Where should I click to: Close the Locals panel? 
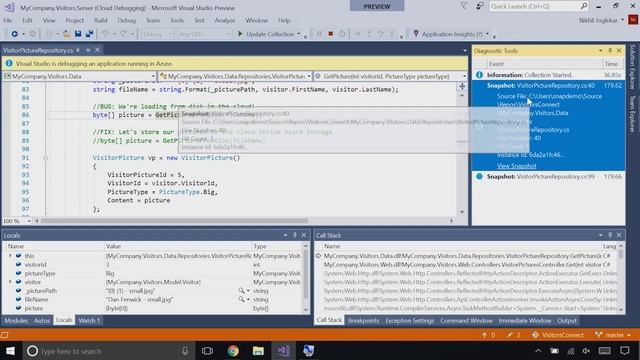(304, 235)
